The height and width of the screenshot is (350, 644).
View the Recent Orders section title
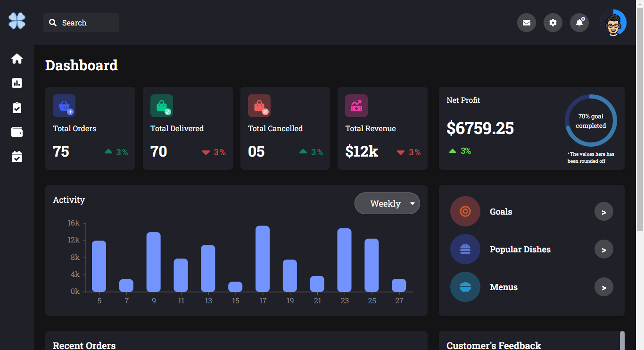coord(84,345)
